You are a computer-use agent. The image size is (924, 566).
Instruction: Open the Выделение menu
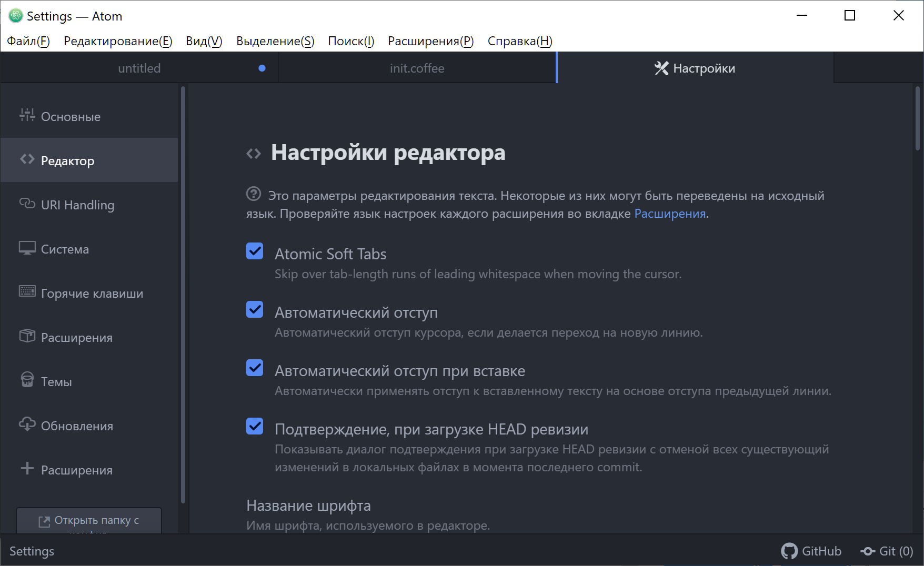pyautogui.click(x=275, y=41)
